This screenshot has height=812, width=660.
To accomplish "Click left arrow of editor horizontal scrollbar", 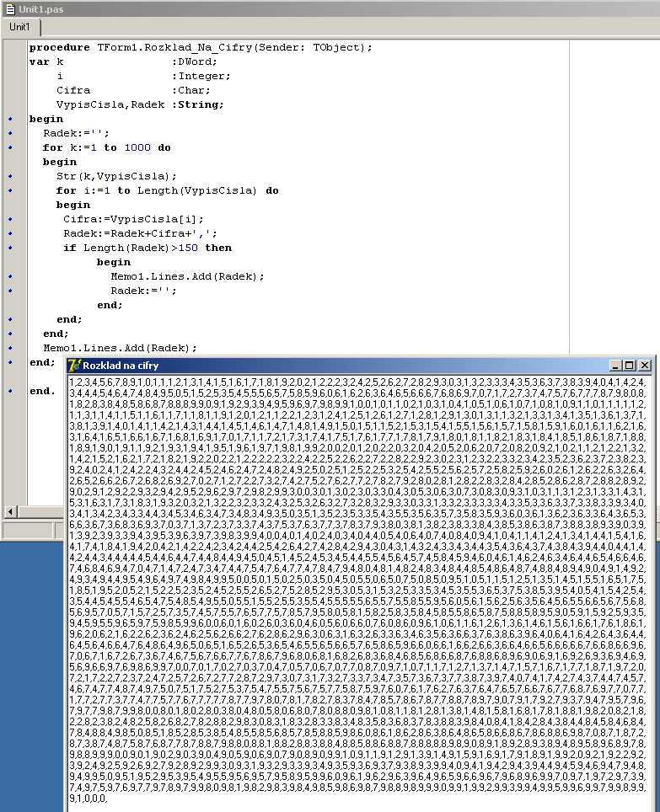I will click(10, 511).
